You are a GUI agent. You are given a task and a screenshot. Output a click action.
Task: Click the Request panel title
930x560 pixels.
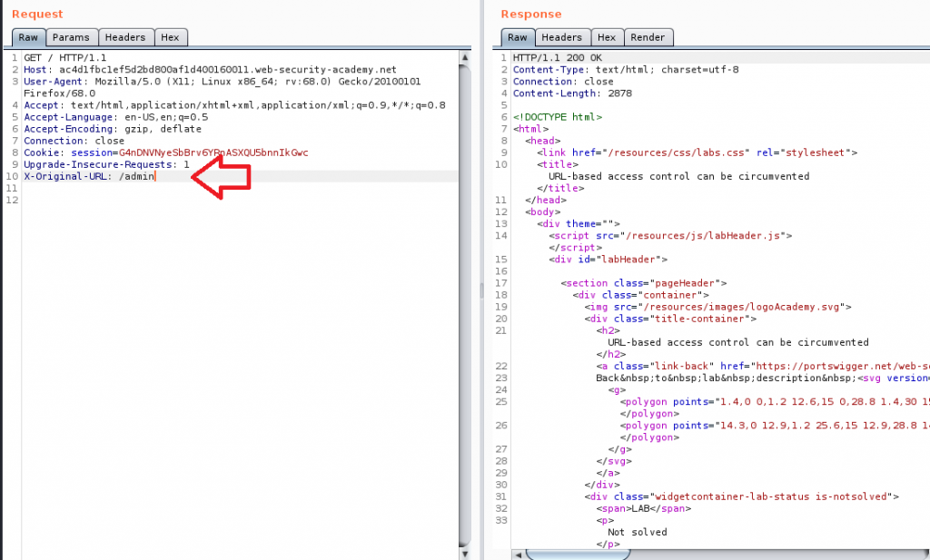tap(37, 15)
